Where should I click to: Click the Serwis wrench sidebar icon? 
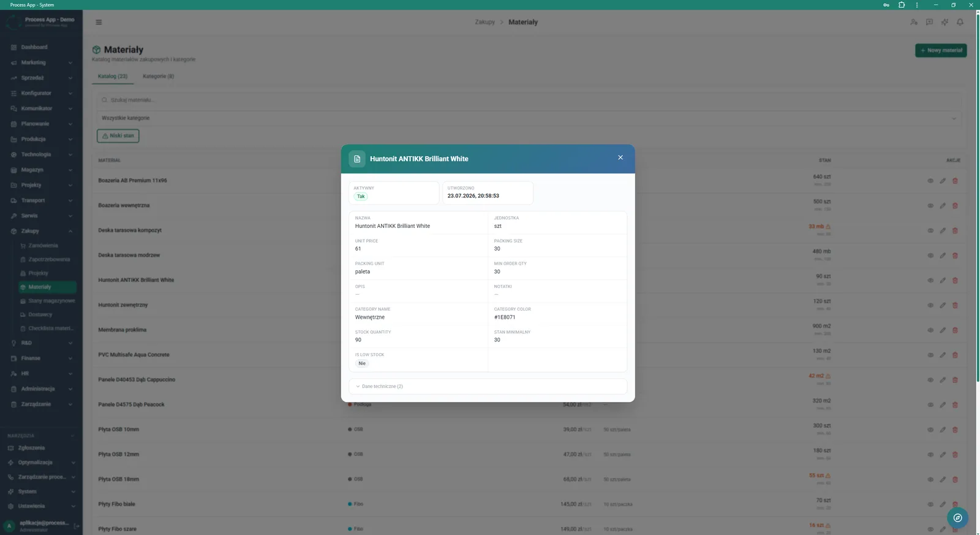pyautogui.click(x=13, y=216)
